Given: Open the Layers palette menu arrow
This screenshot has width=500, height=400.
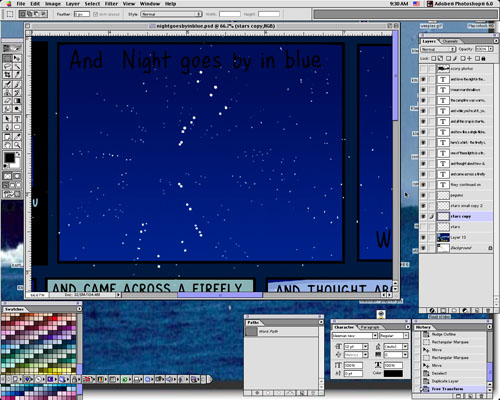Looking at the screenshot, I should coord(496,41).
